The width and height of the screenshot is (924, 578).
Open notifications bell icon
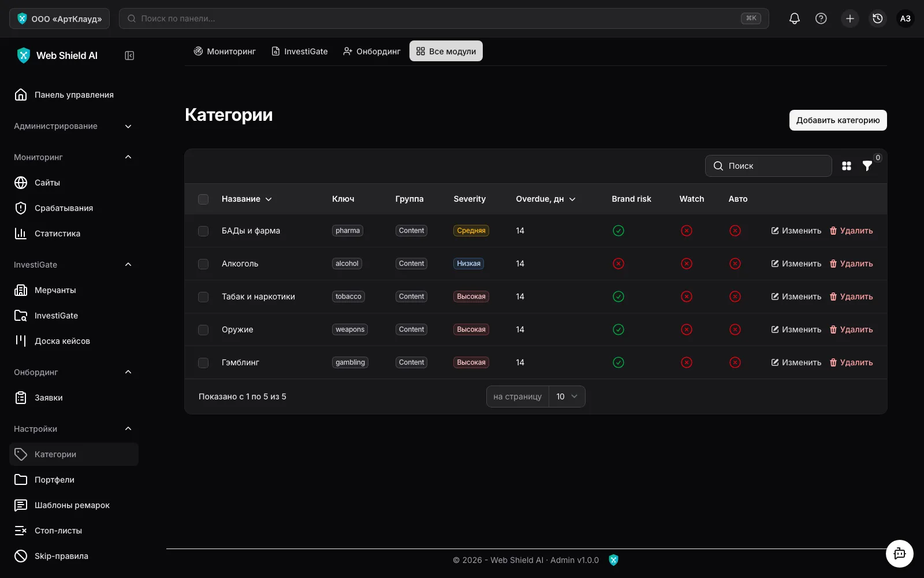tap(795, 18)
